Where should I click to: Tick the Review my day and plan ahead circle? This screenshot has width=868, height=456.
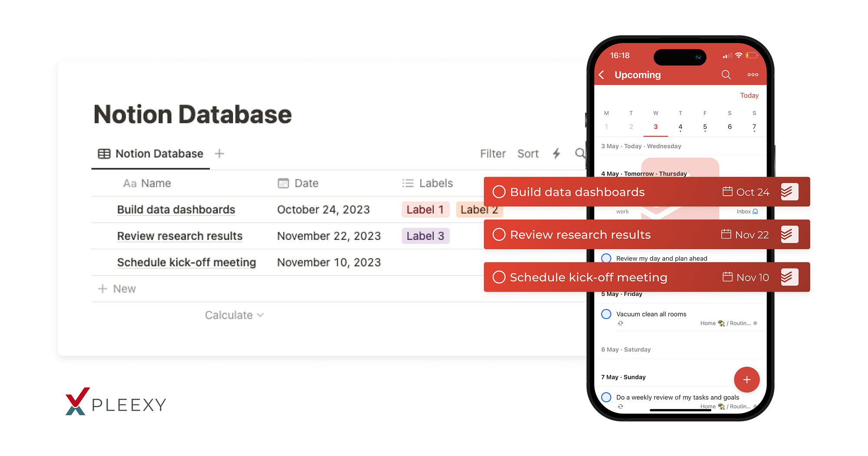(x=606, y=258)
